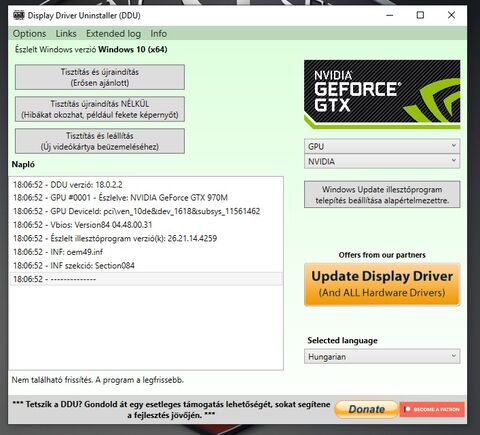Click the Update Display Driver banner
Viewport: 480px width, 435px height.
(x=382, y=284)
